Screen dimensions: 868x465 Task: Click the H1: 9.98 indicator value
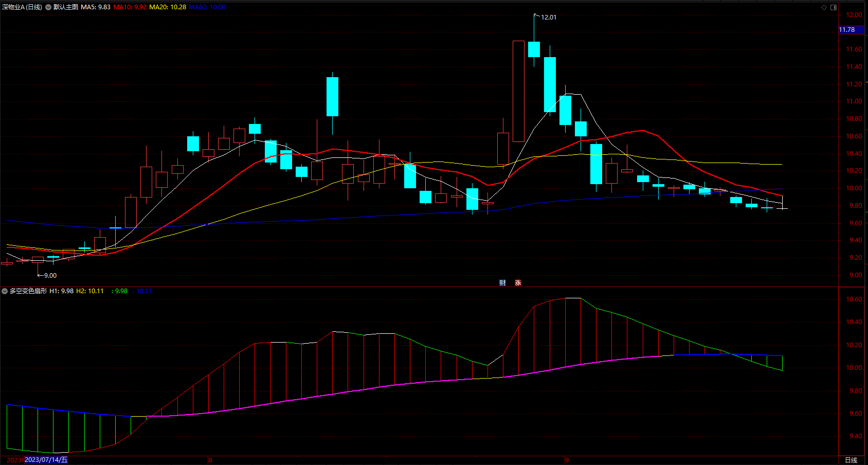pos(62,291)
